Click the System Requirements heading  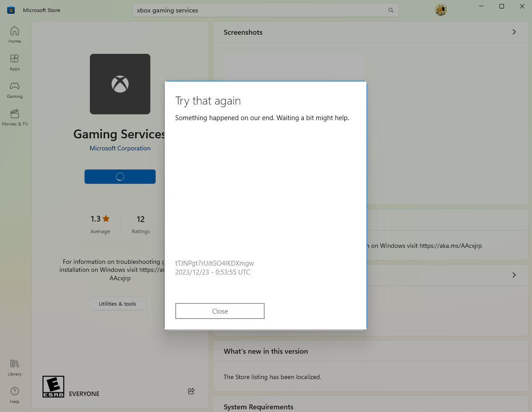click(258, 407)
